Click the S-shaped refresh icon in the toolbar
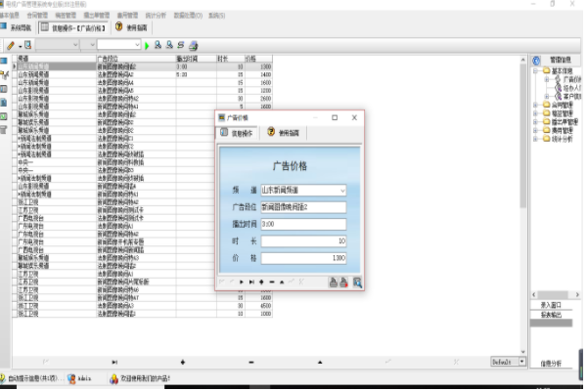Screen dimensions: 588x391 [181, 45]
